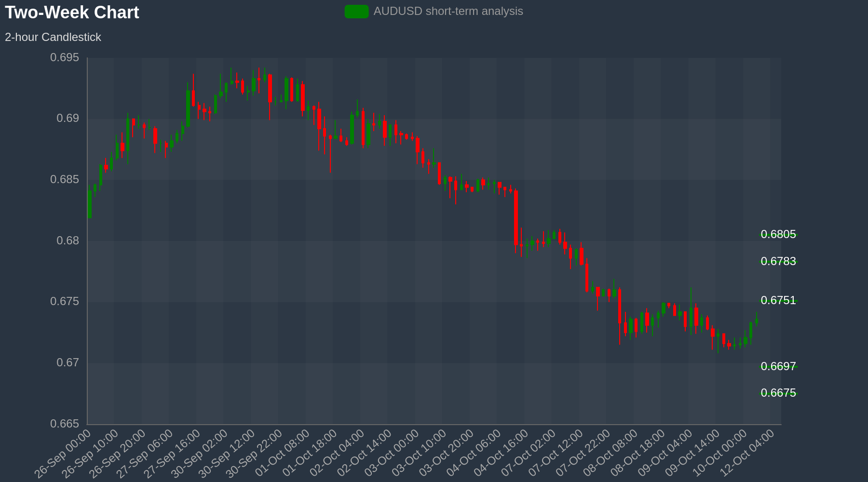Click the 04-Oct 16:00 x-axis label

[500, 454]
